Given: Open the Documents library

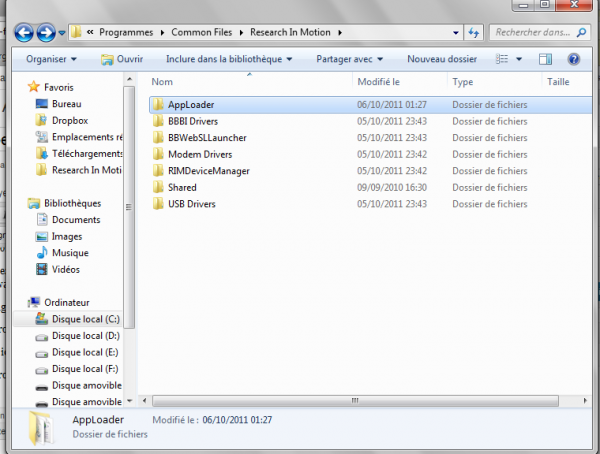Looking at the screenshot, I should click(x=76, y=220).
